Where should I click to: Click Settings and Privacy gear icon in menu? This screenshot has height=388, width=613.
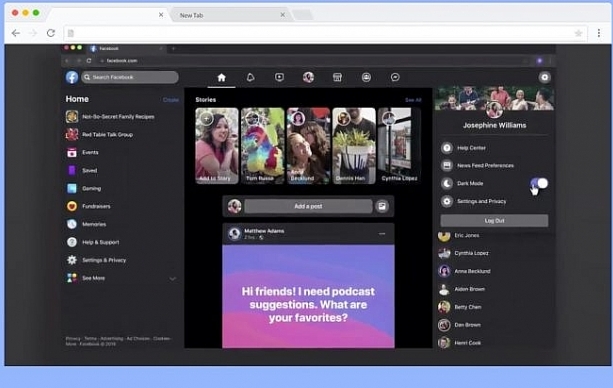[447, 201]
